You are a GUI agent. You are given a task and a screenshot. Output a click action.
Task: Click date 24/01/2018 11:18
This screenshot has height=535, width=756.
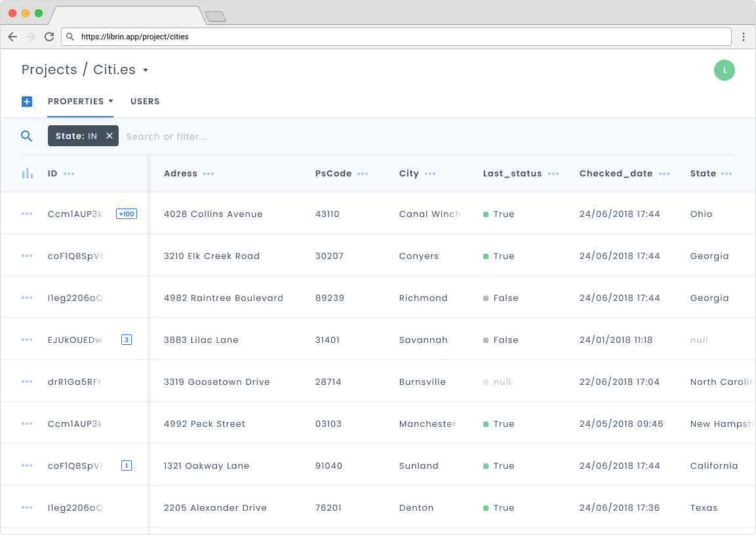(x=616, y=340)
